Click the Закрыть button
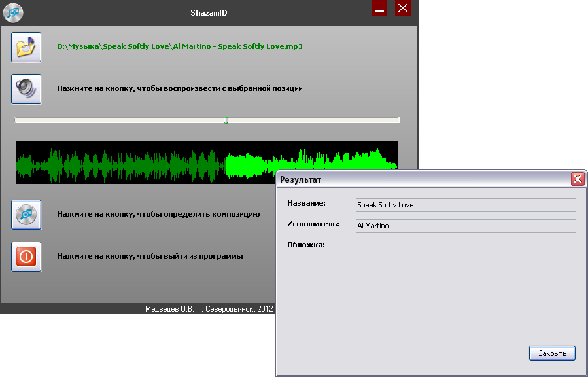The image size is (588, 377). [x=552, y=353]
